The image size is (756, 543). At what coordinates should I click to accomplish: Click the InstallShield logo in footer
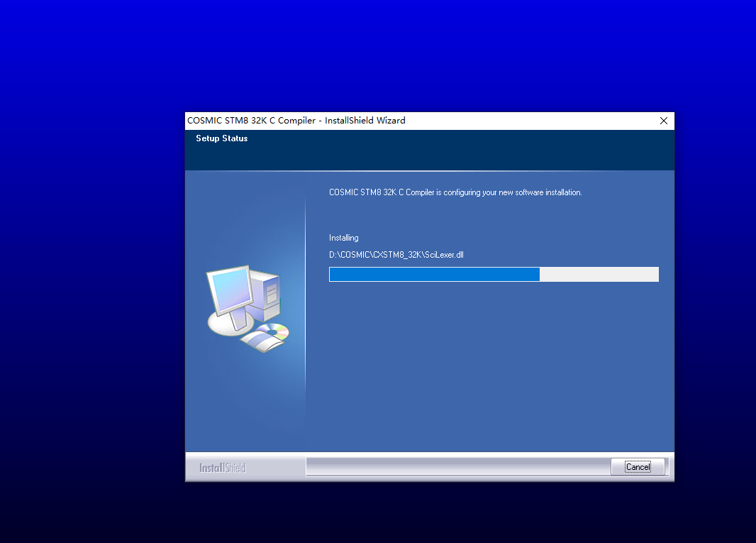[x=222, y=468]
